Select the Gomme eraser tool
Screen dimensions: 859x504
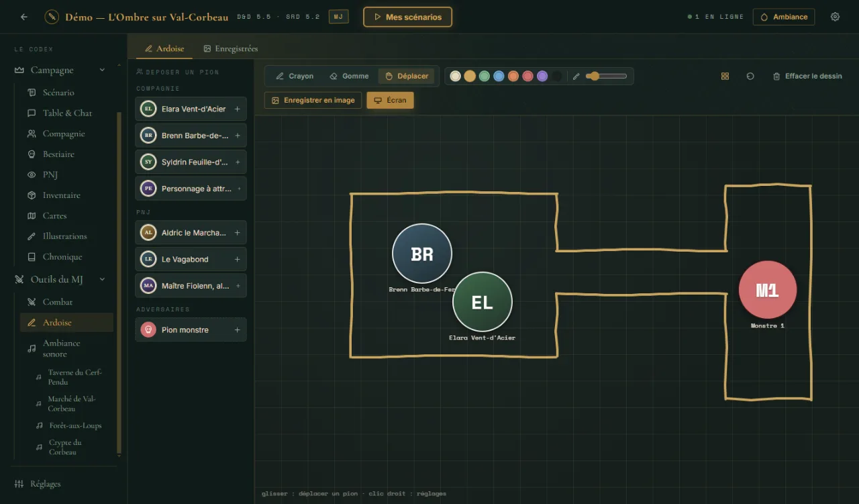[x=349, y=77]
